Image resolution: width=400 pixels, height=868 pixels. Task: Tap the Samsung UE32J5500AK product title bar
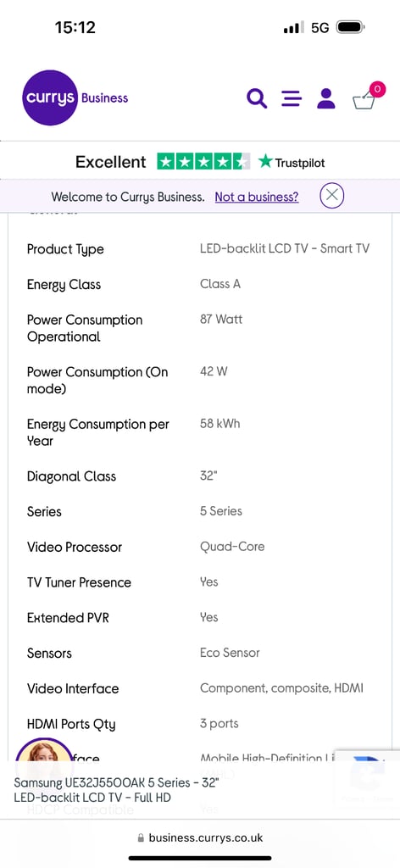click(200, 790)
